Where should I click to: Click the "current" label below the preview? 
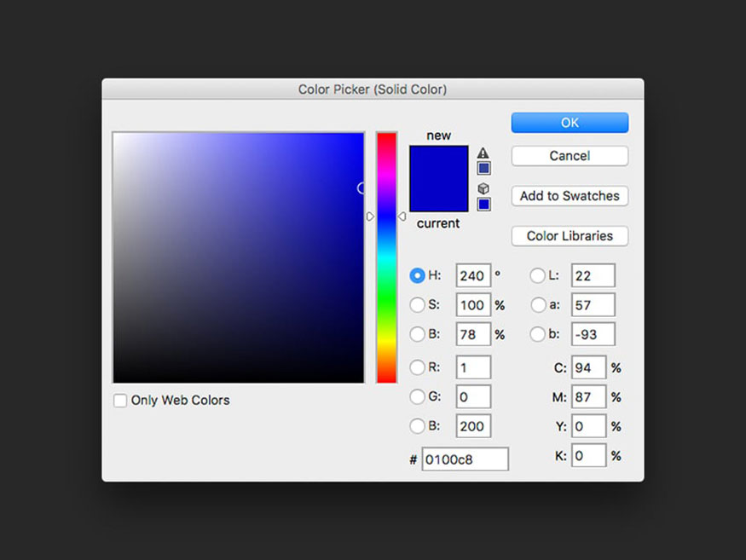point(438,223)
